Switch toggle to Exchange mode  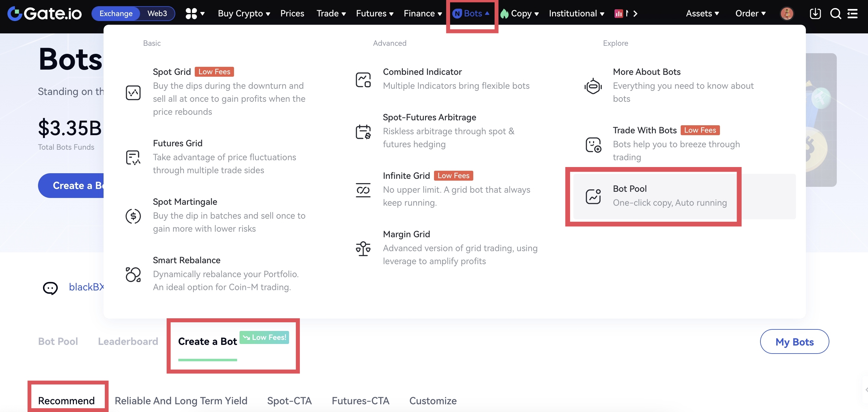tap(116, 14)
